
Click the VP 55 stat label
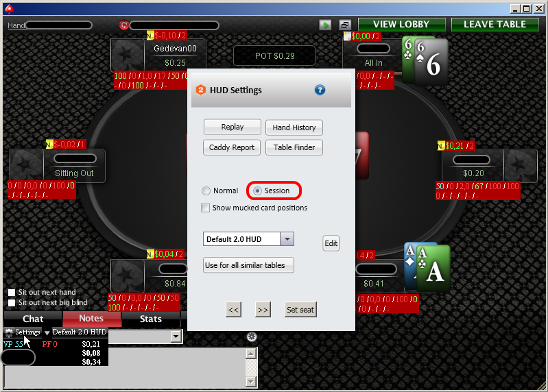tap(13, 344)
